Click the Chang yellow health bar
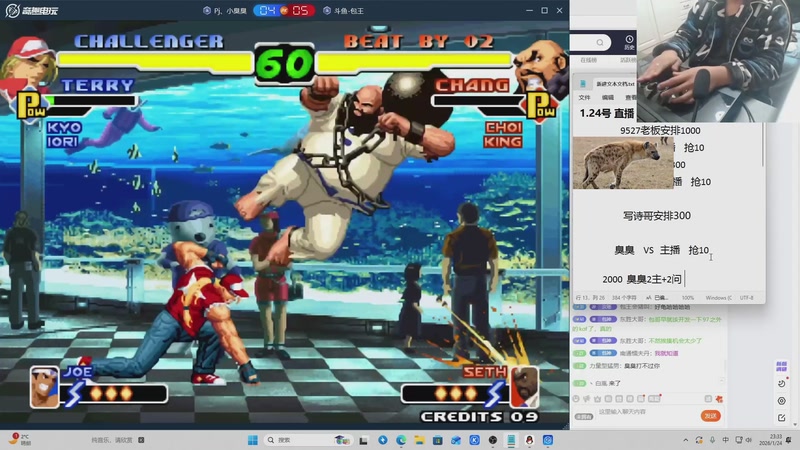The width and height of the screenshot is (800, 450). pyautogui.click(x=414, y=60)
